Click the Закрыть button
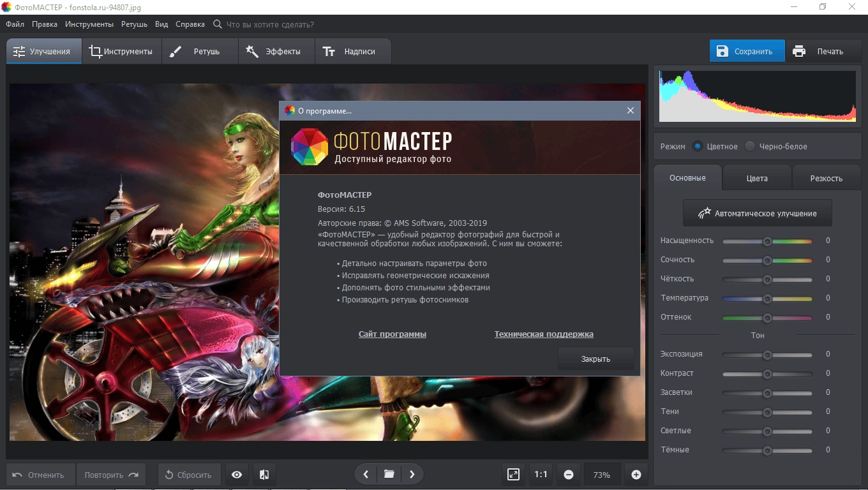868x490 pixels. point(595,359)
